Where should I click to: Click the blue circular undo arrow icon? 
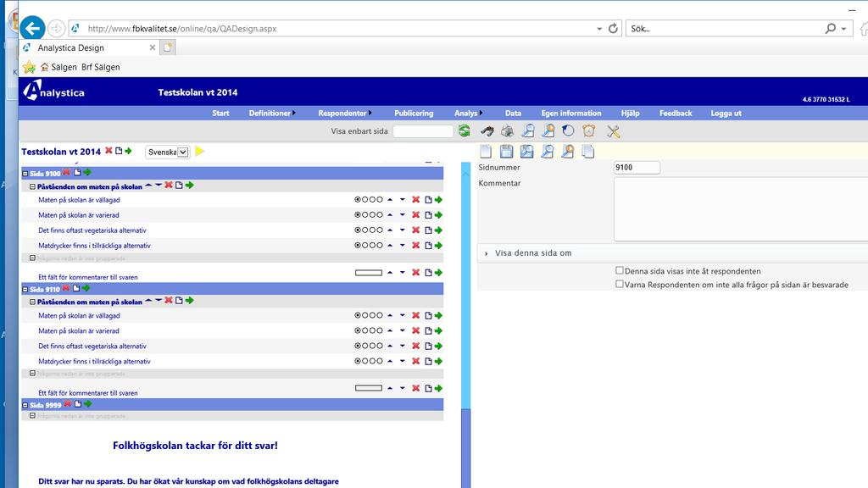pos(568,131)
